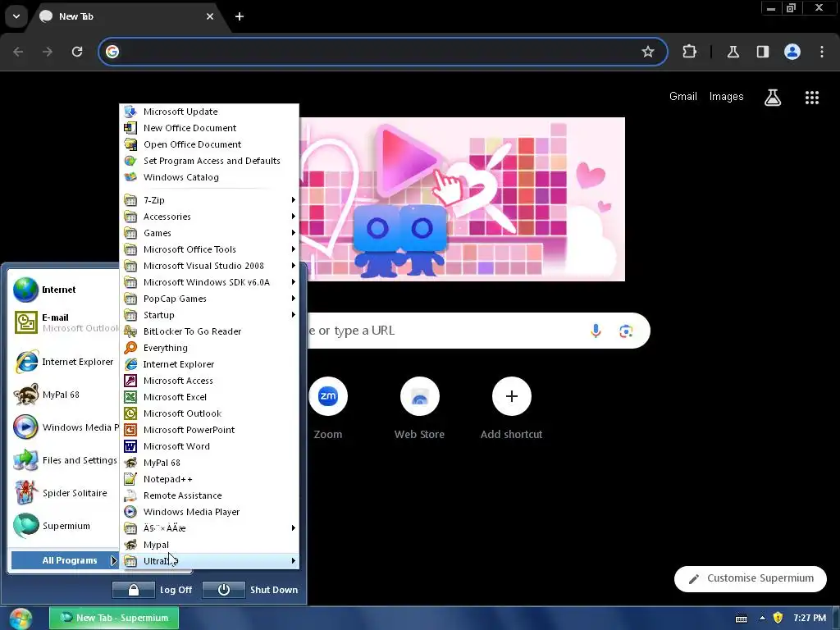Screen dimensions: 840x630
Task: Open the E-mail Microsoft Outlook shortcut
Action: click(64, 322)
